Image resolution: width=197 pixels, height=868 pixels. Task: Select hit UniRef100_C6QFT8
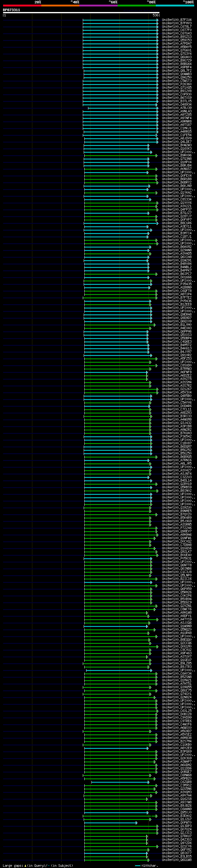[176, 291]
